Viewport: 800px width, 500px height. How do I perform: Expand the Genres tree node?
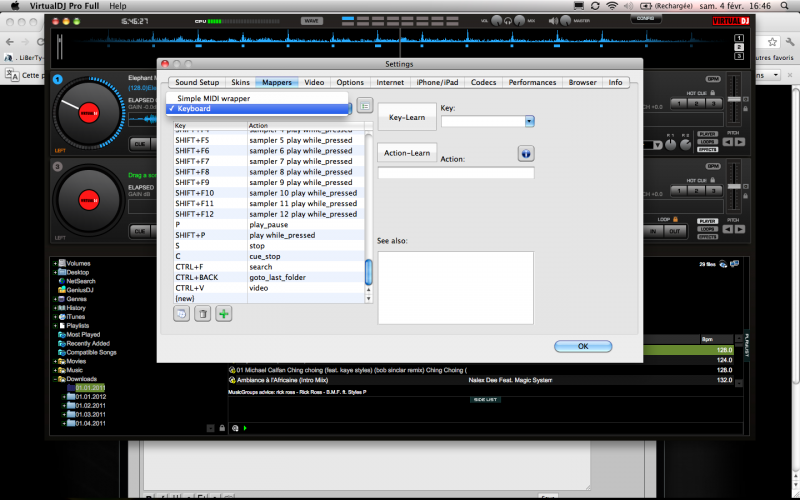pos(56,299)
